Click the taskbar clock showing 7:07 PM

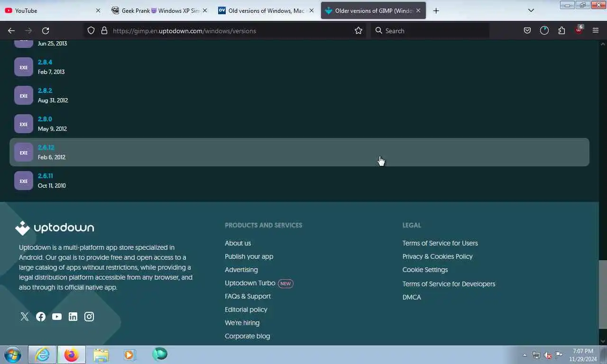click(583, 355)
